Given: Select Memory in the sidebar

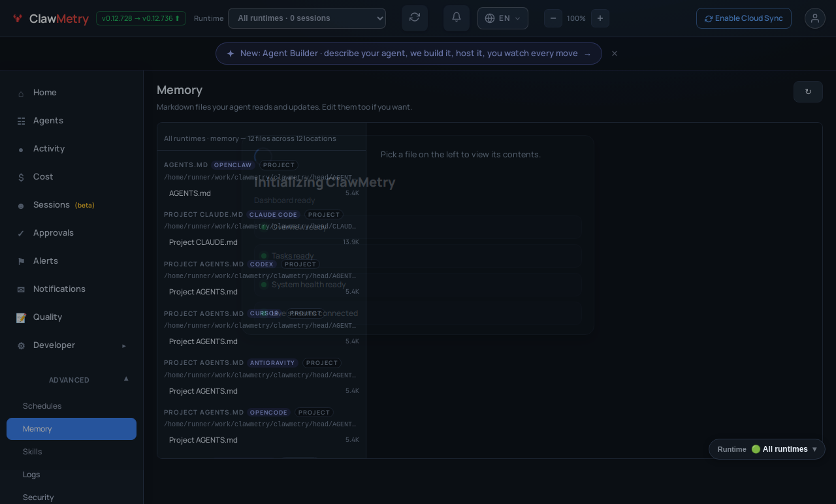Looking at the screenshot, I should click(72, 429).
